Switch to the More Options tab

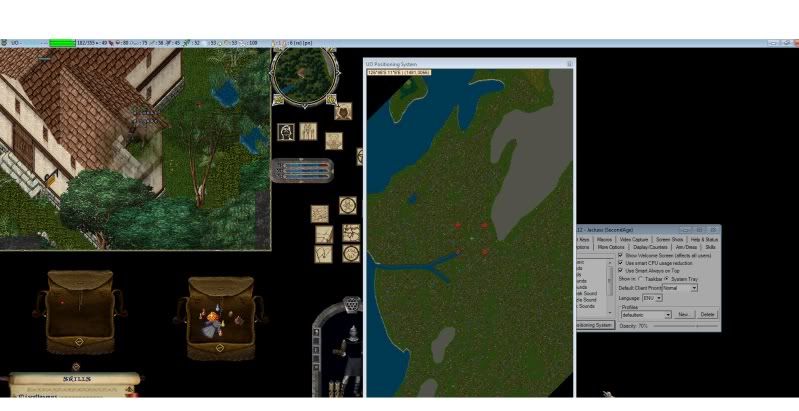coord(611,247)
